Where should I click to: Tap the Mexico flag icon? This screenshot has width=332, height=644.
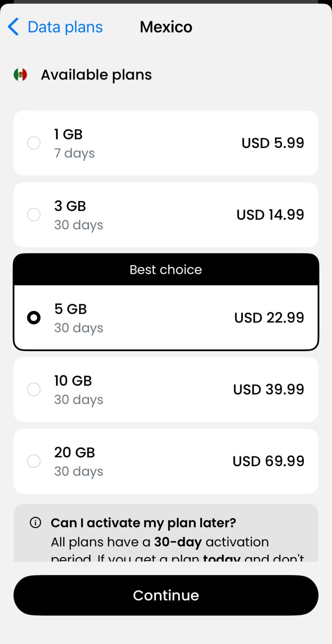[20, 75]
